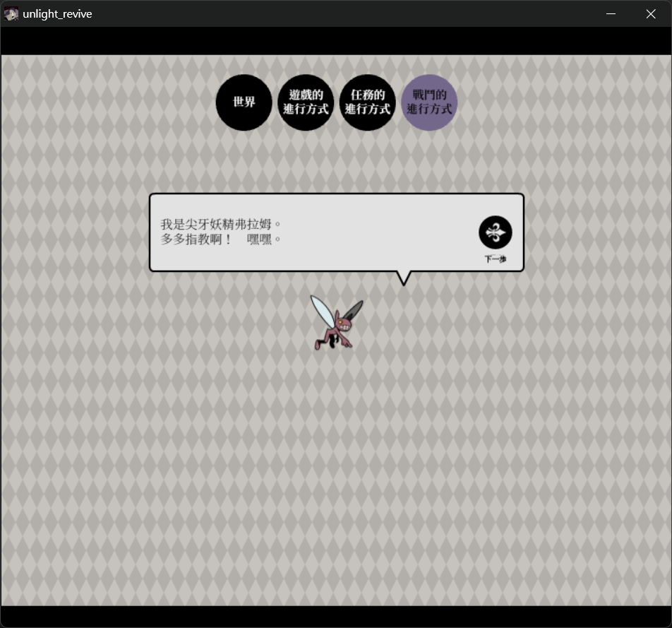The height and width of the screenshot is (628, 672).
Task: Click the unlight_revive window title text
Action: tap(57, 14)
